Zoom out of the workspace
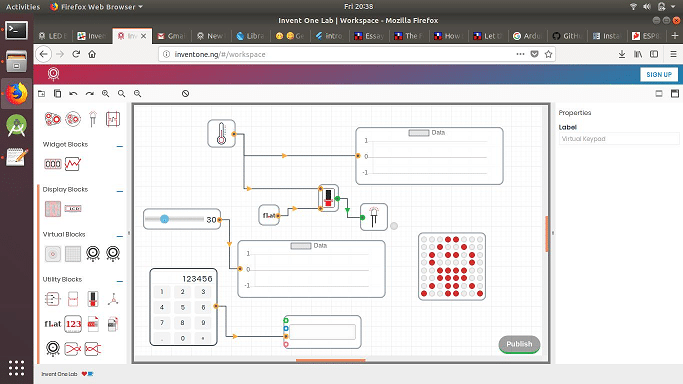The height and width of the screenshot is (384, 683). coord(138,94)
